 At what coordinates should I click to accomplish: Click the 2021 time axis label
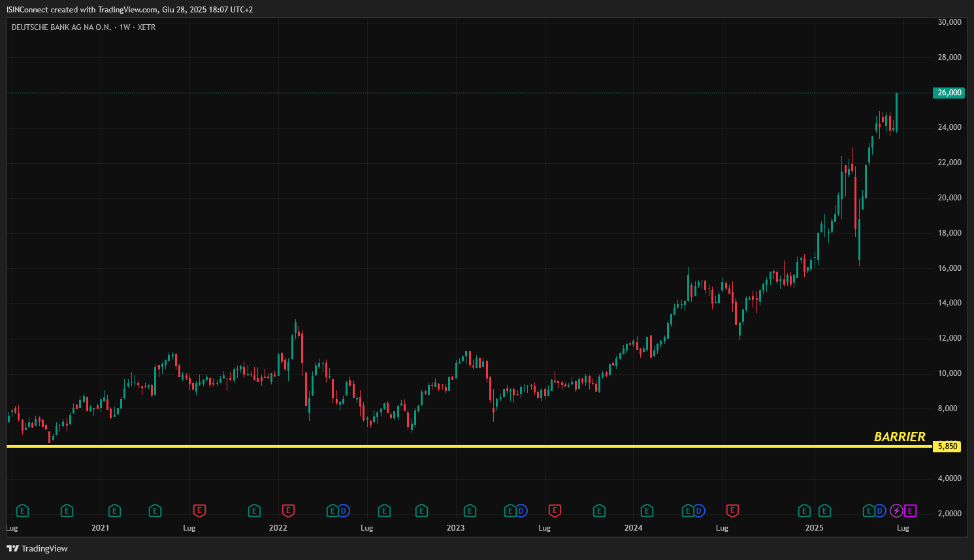100,528
